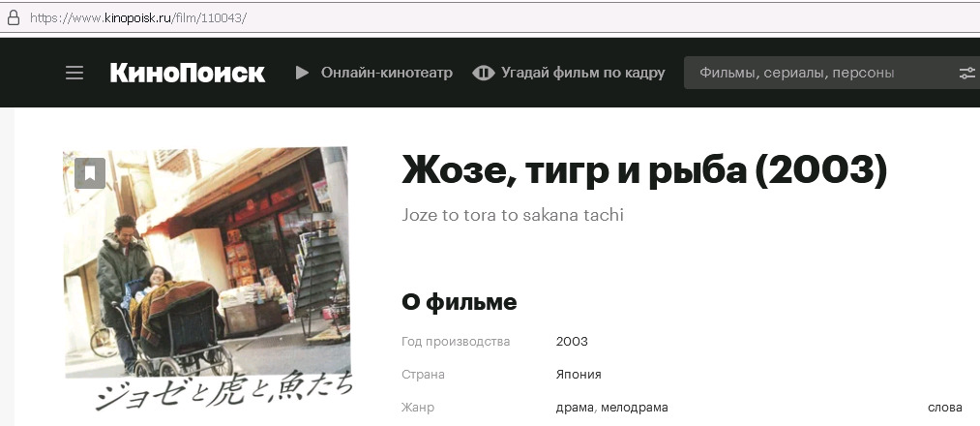Click the site security lock icon
This screenshot has height=426, width=980.
[14, 17]
